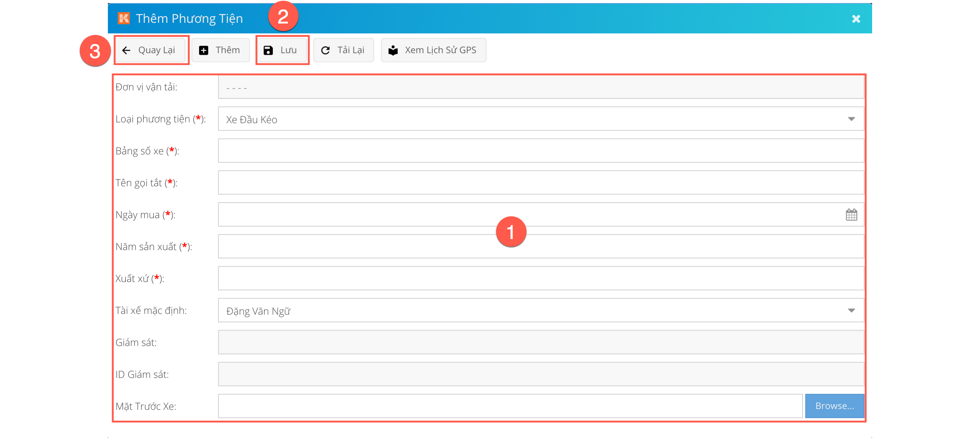Click into the Tên gọi tắt field

[x=540, y=183]
